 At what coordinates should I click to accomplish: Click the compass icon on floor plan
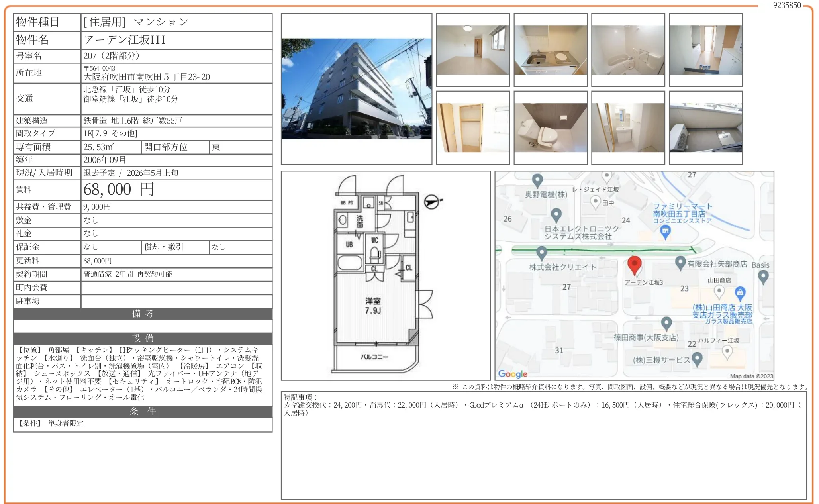431,202
